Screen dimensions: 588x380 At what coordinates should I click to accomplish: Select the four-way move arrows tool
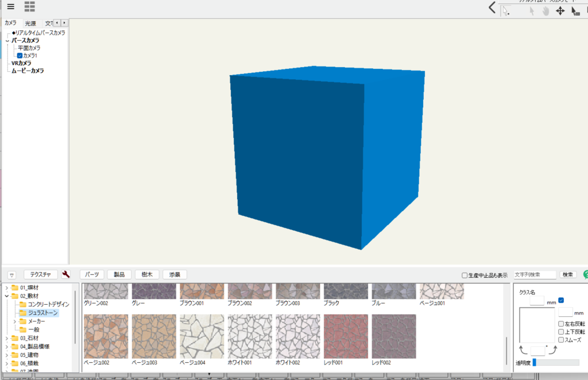click(x=560, y=11)
